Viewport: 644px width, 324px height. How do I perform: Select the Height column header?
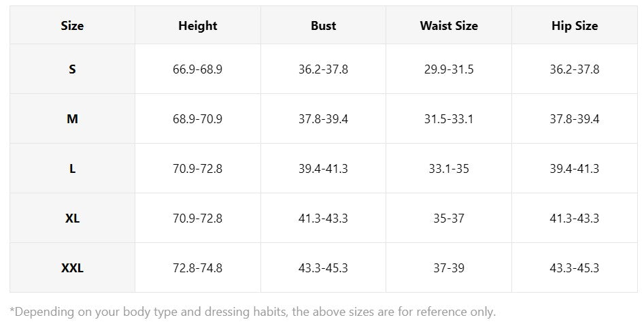click(198, 25)
